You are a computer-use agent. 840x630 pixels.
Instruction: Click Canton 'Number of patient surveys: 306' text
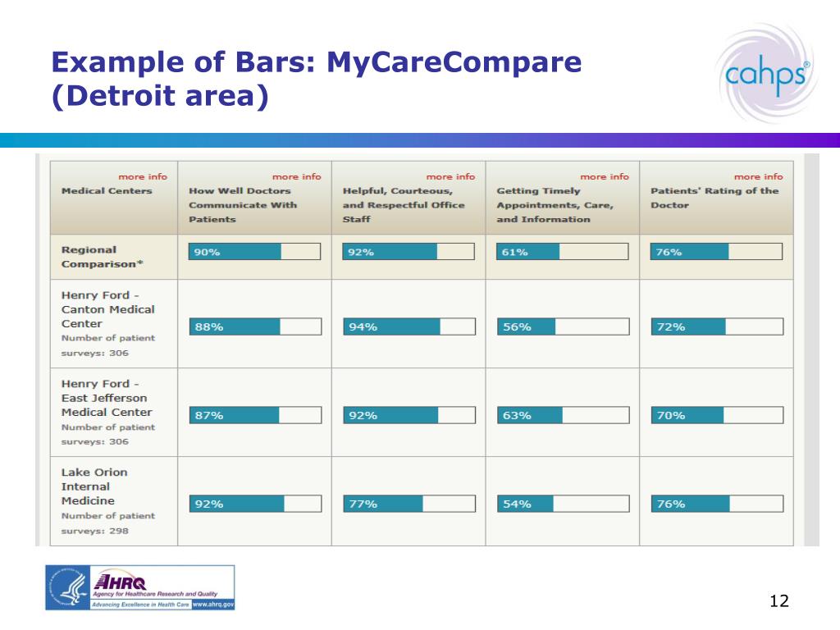point(107,345)
